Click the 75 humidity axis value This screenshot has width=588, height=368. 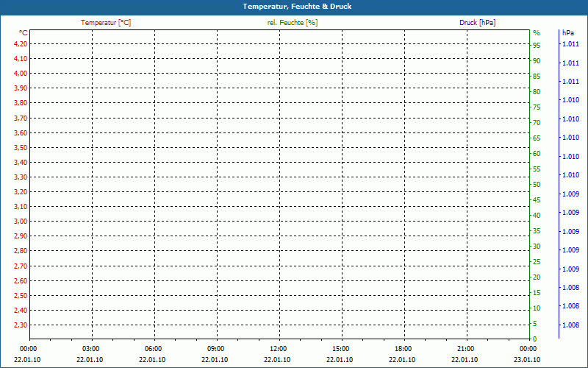(537, 107)
